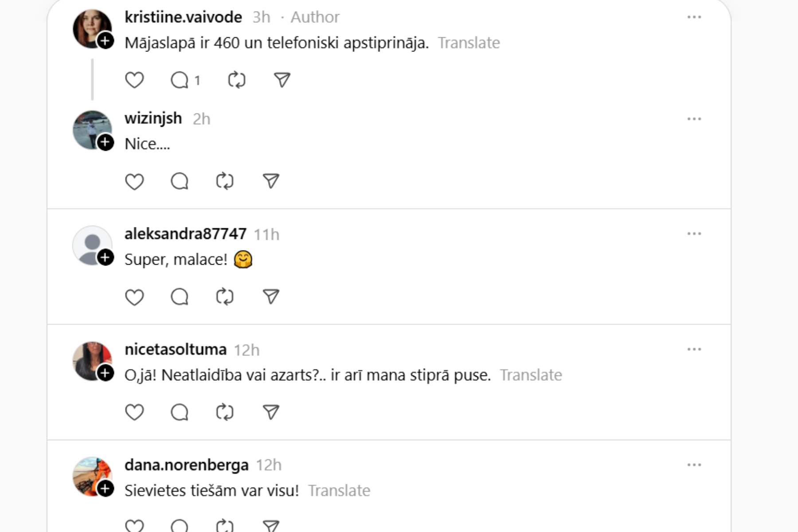Open more options for kristiine.vaivode's comment
This screenshot has width=798, height=532.
[694, 17]
